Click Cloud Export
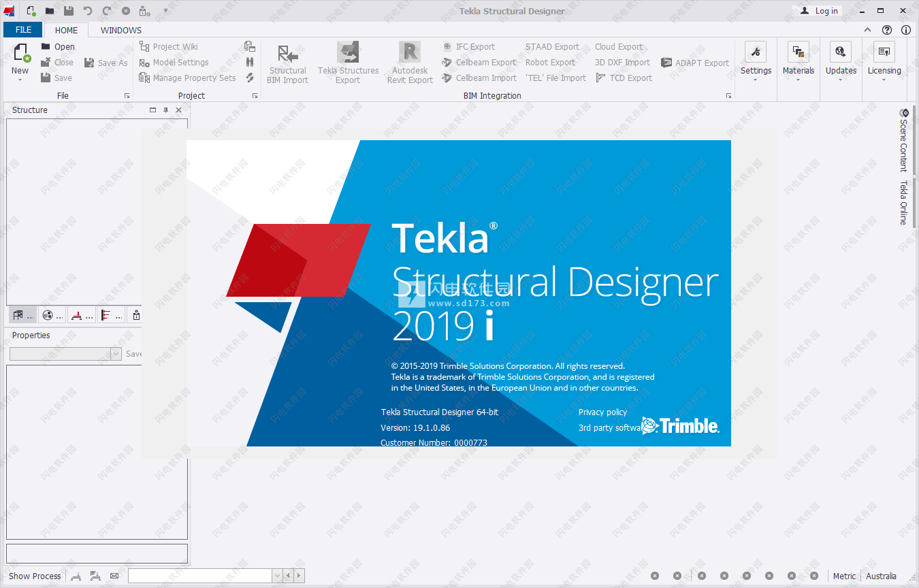Image resolution: width=919 pixels, height=588 pixels. click(618, 47)
